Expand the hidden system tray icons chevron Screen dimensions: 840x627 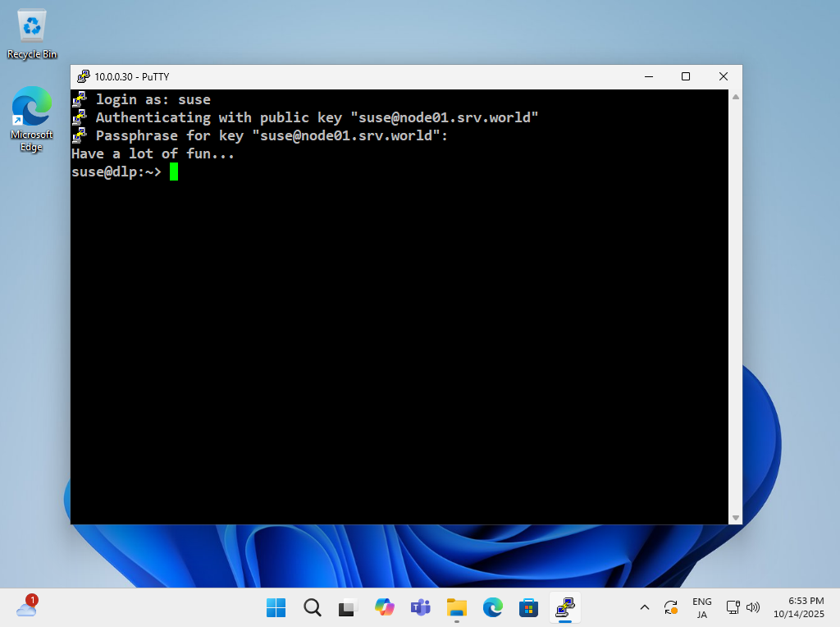pos(644,607)
